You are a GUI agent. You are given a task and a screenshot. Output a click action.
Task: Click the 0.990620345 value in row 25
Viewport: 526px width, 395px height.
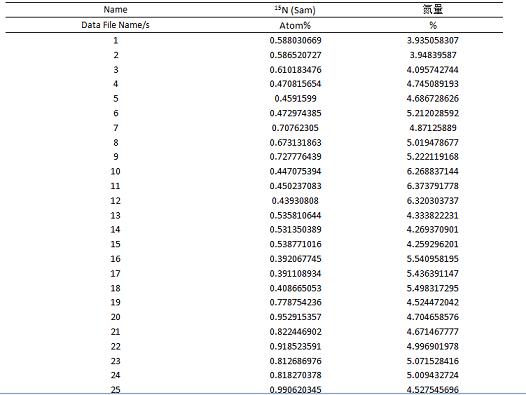[x=296, y=390]
